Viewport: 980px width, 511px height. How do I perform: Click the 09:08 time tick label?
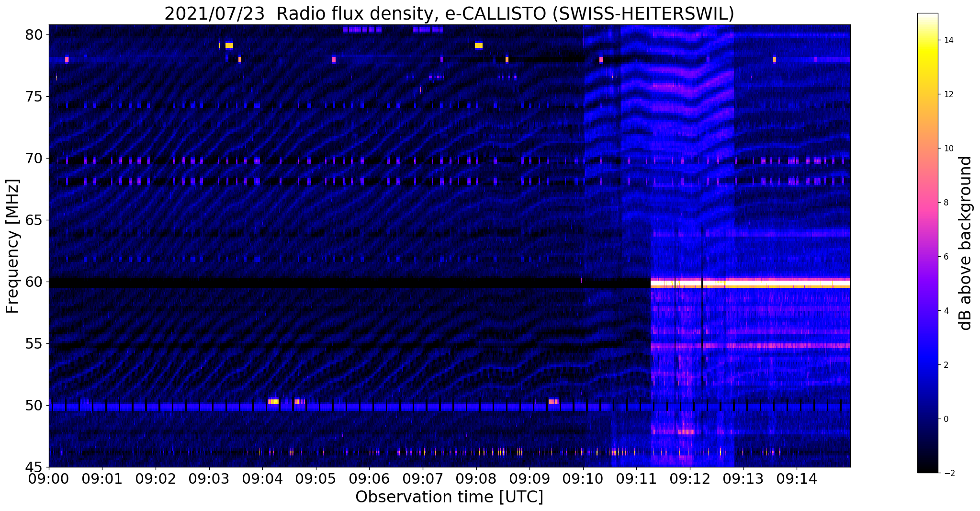click(476, 478)
